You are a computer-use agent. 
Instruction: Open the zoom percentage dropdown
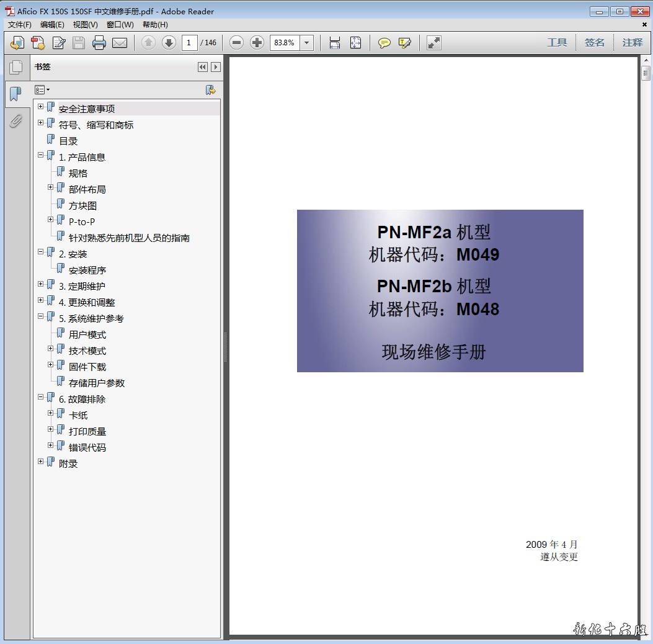point(307,43)
